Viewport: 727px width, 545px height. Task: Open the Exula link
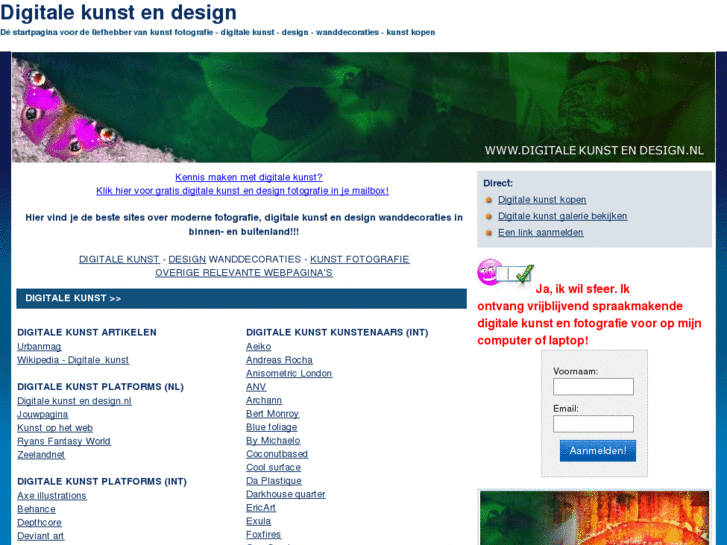[x=259, y=521]
